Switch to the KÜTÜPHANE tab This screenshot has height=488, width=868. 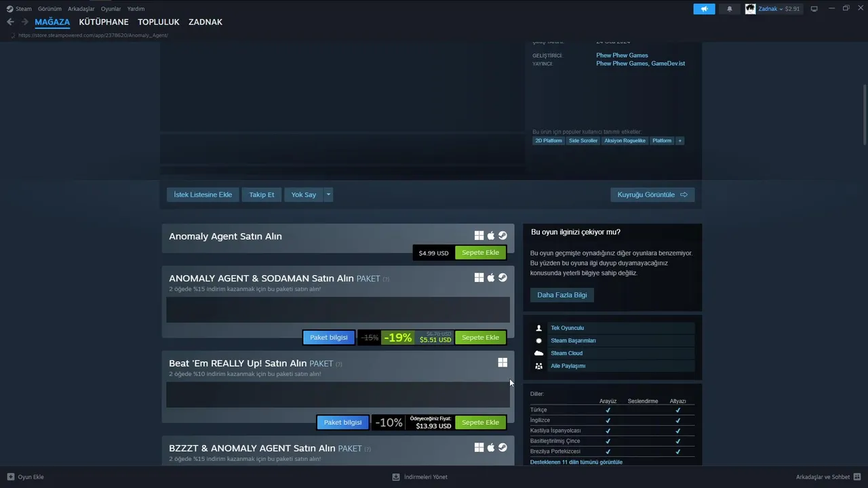tap(104, 22)
